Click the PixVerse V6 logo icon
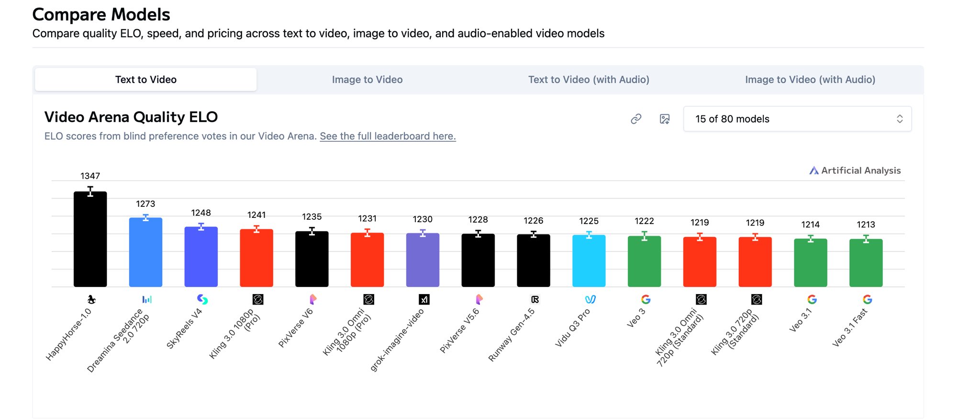The width and height of the screenshot is (980, 420). pos(313,300)
